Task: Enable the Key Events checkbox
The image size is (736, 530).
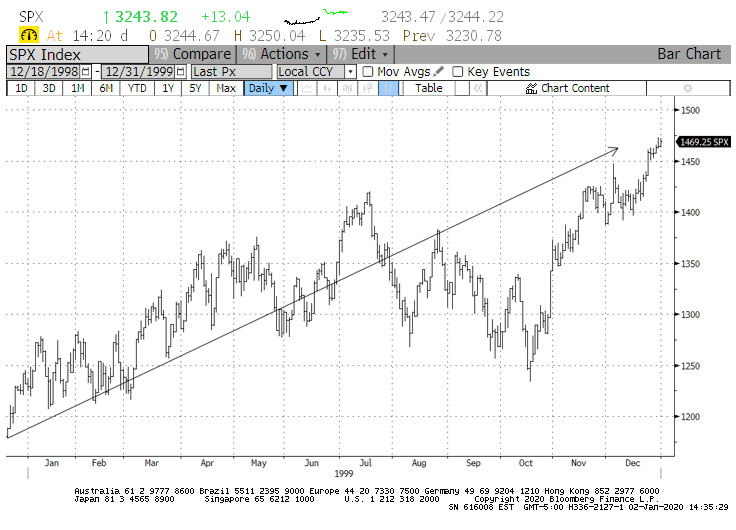Action: (458, 72)
